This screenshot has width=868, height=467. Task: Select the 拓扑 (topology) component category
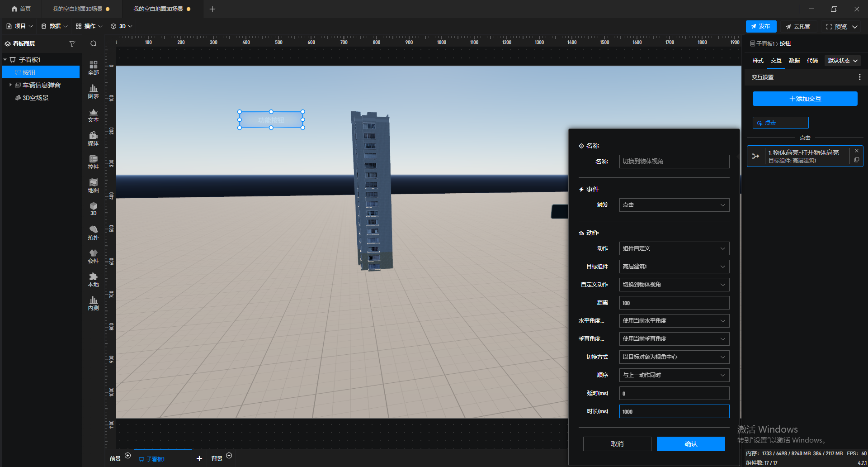point(93,233)
